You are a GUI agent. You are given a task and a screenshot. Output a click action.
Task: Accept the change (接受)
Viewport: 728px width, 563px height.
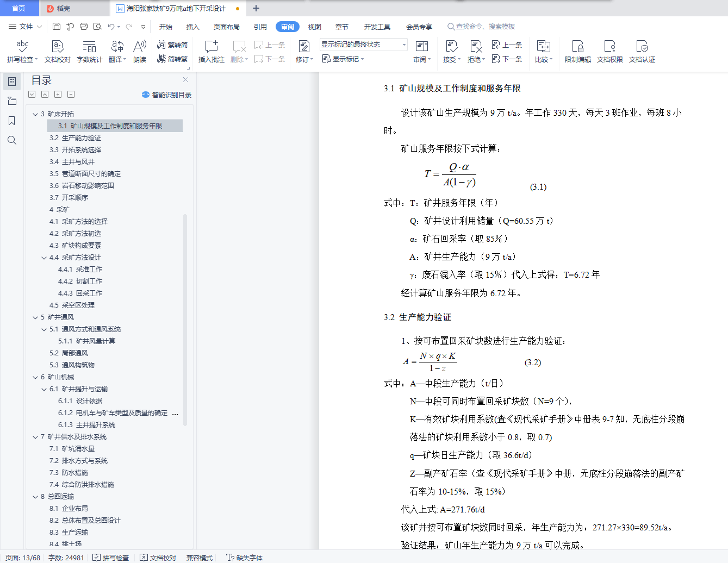pos(451,52)
